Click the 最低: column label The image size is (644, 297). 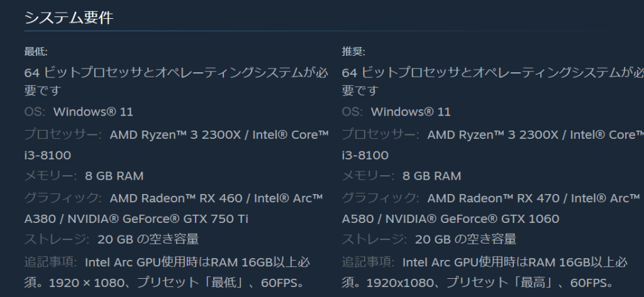[x=36, y=51]
